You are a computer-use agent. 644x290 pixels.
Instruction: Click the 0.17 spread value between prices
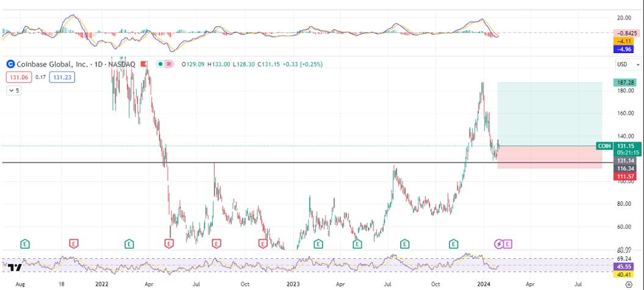point(40,77)
